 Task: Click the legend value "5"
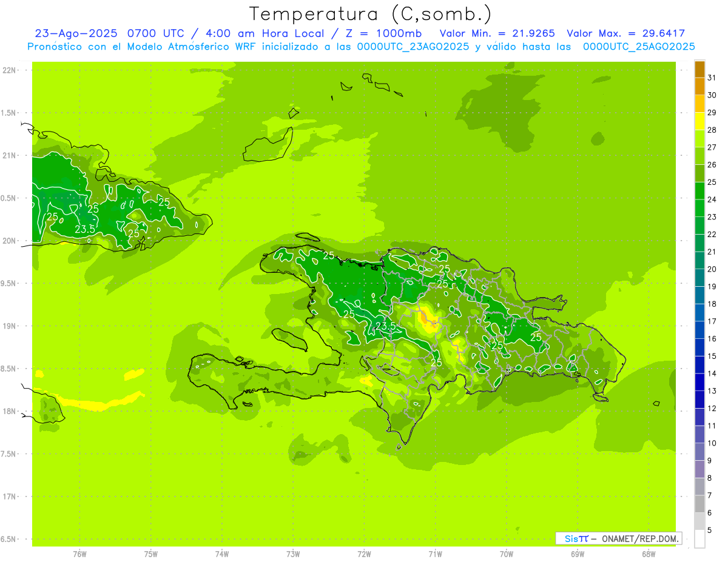click(x=709, y=530)
